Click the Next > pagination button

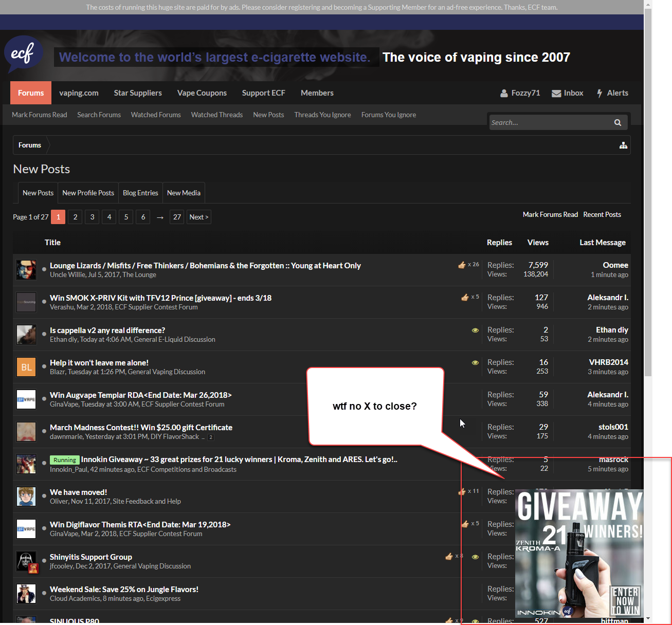(x=199, y=217)
